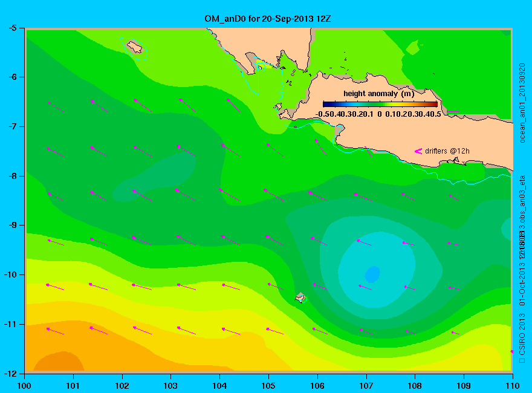Image resolution: width=532 pixels, height=393 pixels.
Task: Click the longitude label 106 on bottom axis
Action: click(x=317, y=386)
